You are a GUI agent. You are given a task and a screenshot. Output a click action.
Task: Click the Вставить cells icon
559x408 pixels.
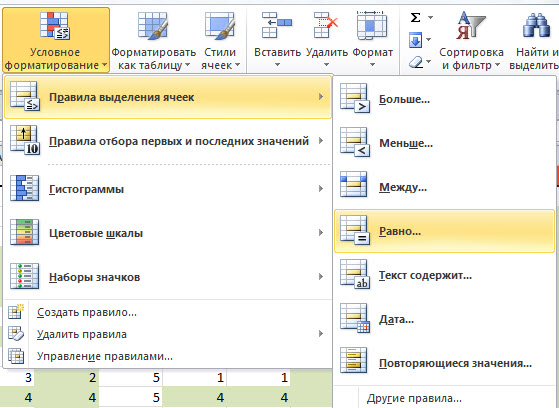pos(277,25)
